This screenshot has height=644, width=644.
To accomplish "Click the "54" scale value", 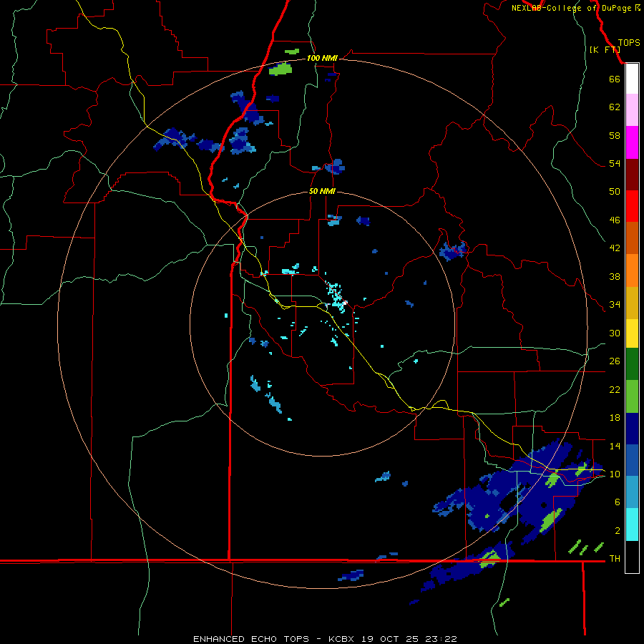I will tap(615, 163).
